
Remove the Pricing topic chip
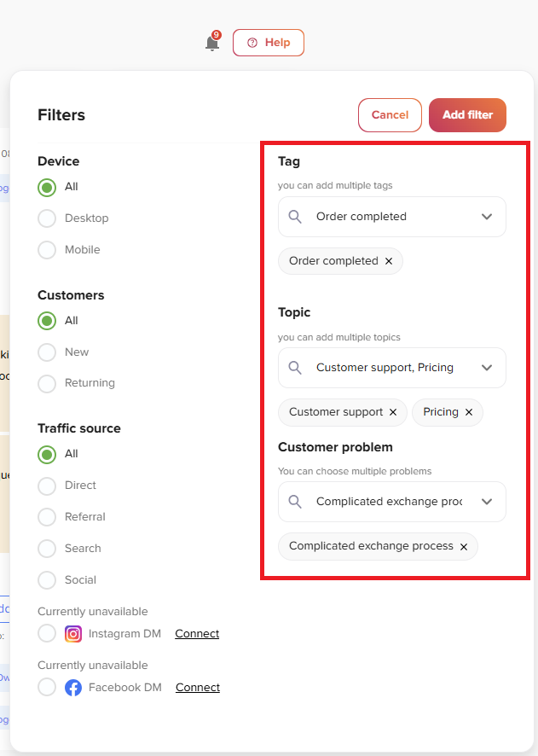click(x=469, y=412)
